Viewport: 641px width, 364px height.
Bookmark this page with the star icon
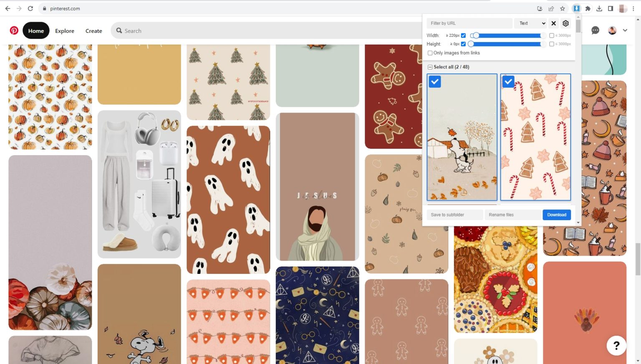563,8
